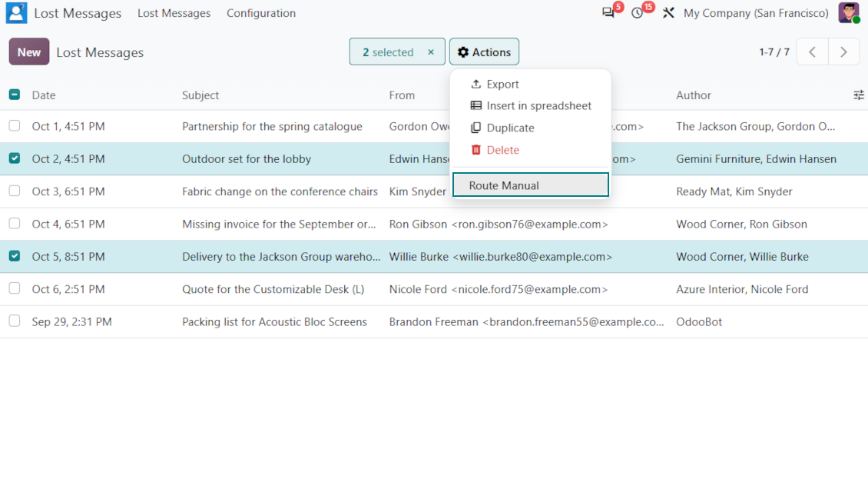The image size is (868, 499).
Task: Sort by the Subject column header
Action: (200, 95)
